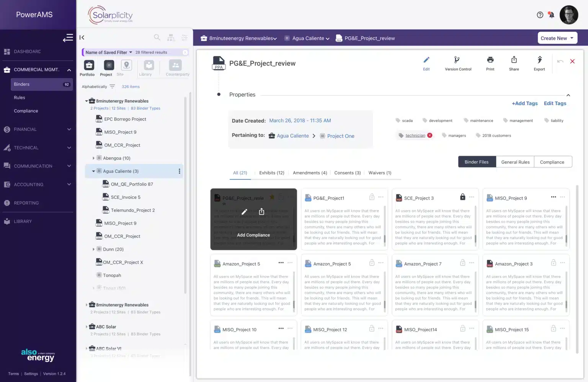Click the Site location filter icon
This screenshot has height=382, width=588.
coord(126,65)
